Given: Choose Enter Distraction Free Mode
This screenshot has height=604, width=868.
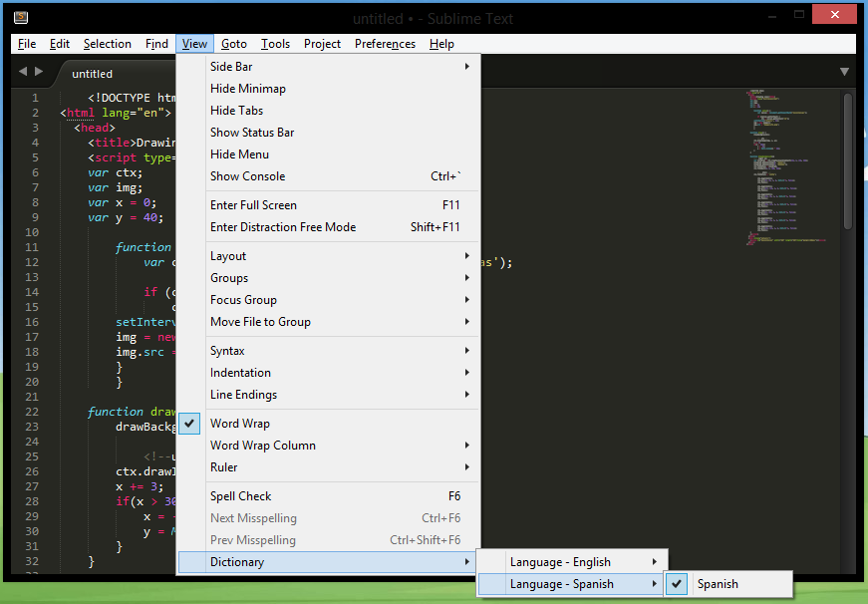Looking at the screenshot, I should coord(329,227).
